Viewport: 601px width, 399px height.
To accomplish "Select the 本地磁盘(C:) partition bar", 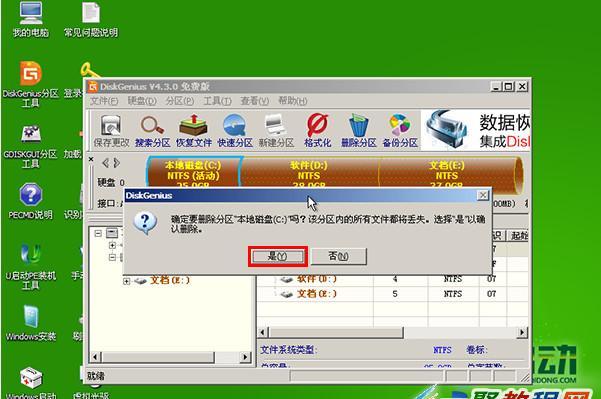I will 193,172.
